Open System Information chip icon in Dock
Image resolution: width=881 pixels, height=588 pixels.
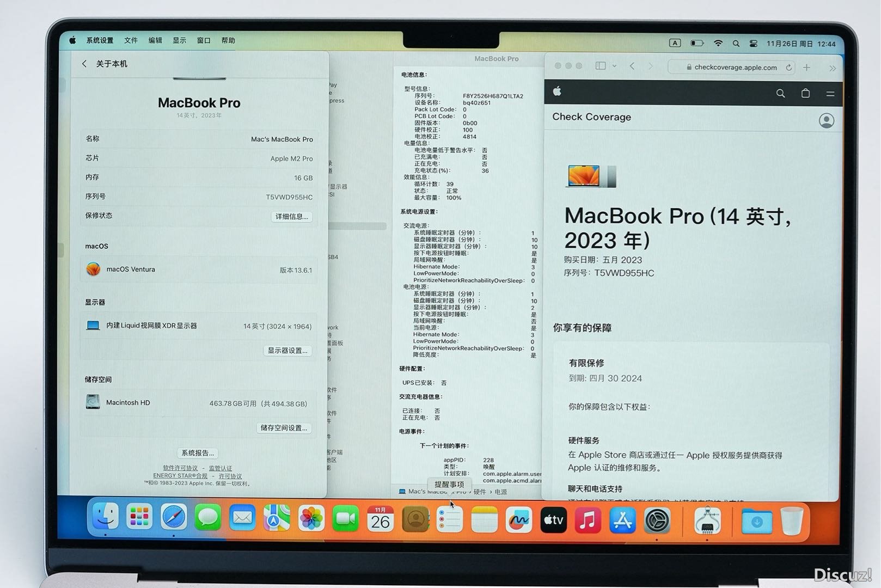707,521
